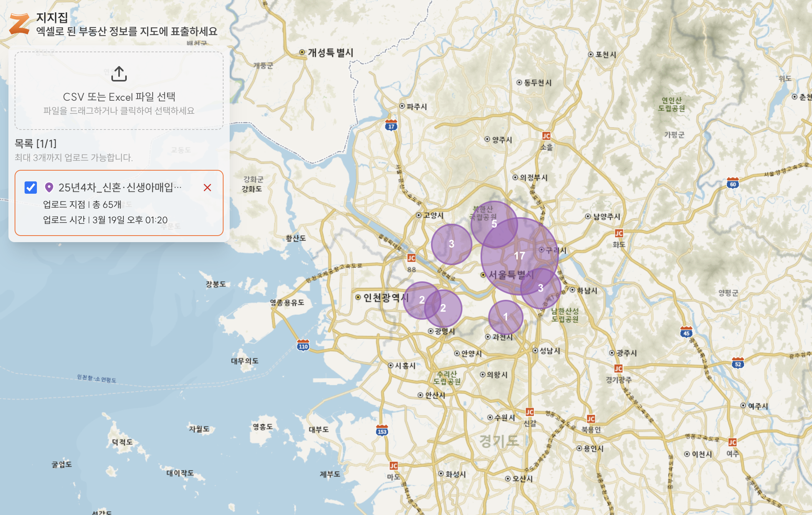Click route 110 highway shield icon
812x515 pixels.
[303, 346]
